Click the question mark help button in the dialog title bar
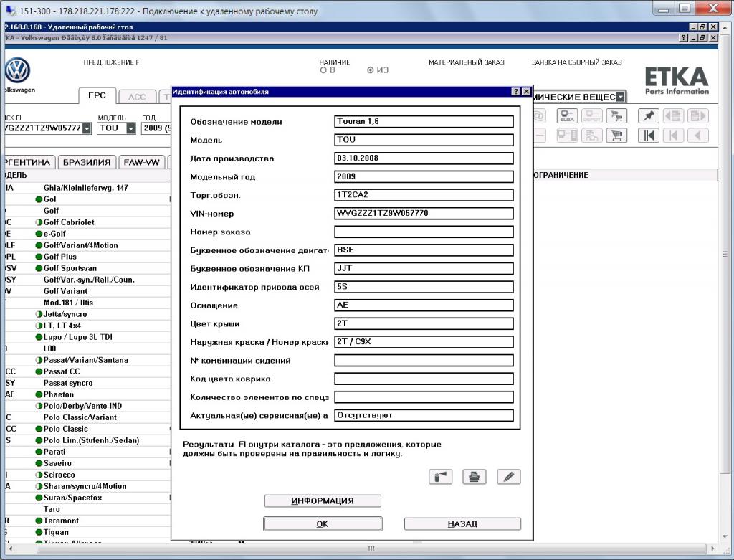 pyautogui.click(x=516, y=92)
